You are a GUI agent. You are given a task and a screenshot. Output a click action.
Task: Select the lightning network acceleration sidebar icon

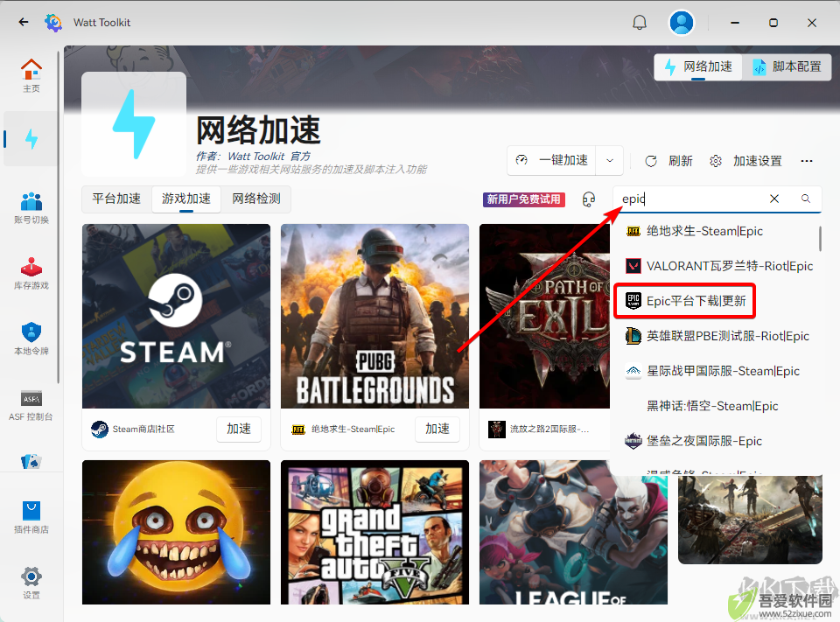(x=31, y=139)
